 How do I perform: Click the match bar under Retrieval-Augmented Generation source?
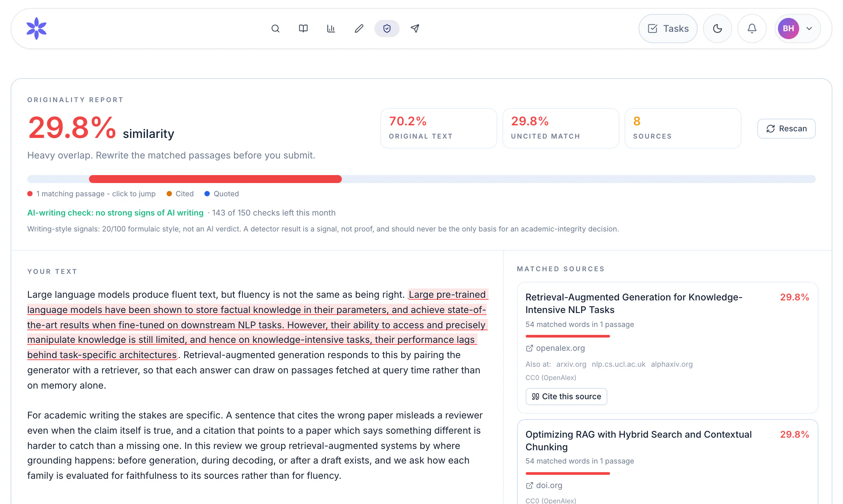click(568, 336)
